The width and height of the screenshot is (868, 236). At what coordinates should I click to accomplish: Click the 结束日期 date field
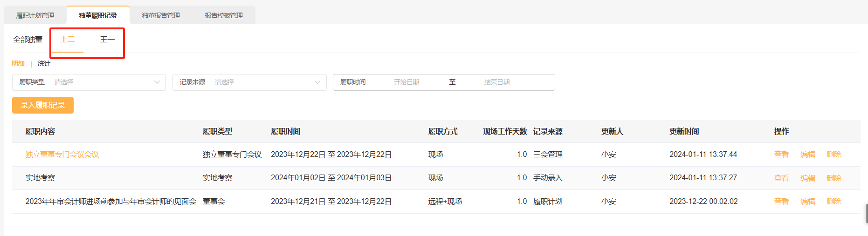[x=497, y=82]
